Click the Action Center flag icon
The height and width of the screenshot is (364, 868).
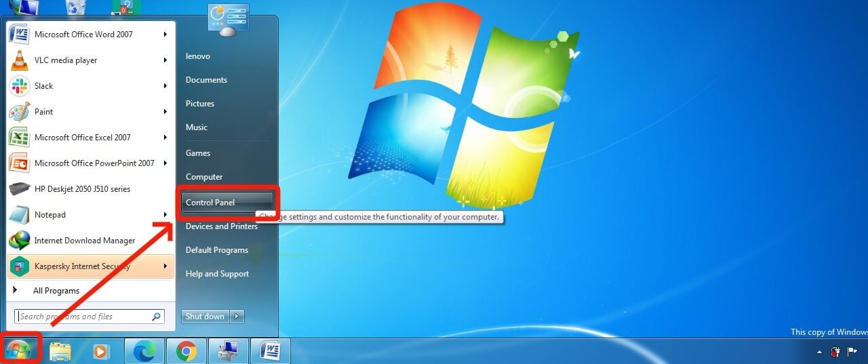[852, 352]
